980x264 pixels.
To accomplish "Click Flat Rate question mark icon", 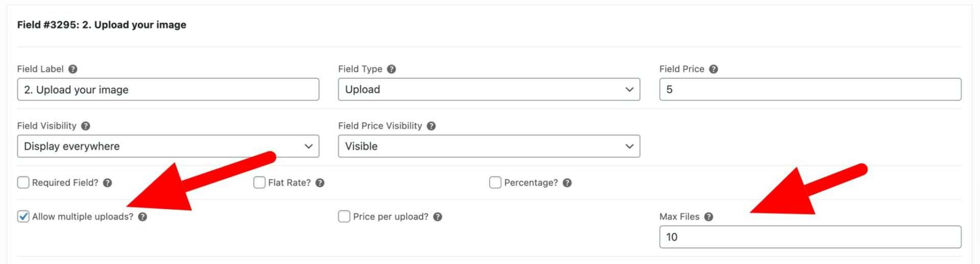I will [x=320, y=182].
